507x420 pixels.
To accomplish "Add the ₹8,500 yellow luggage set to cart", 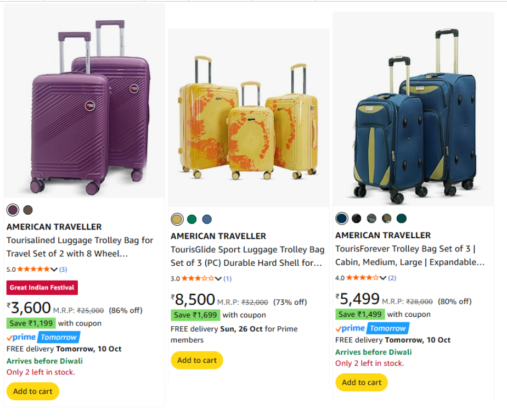I will click(x=197, y=360).
